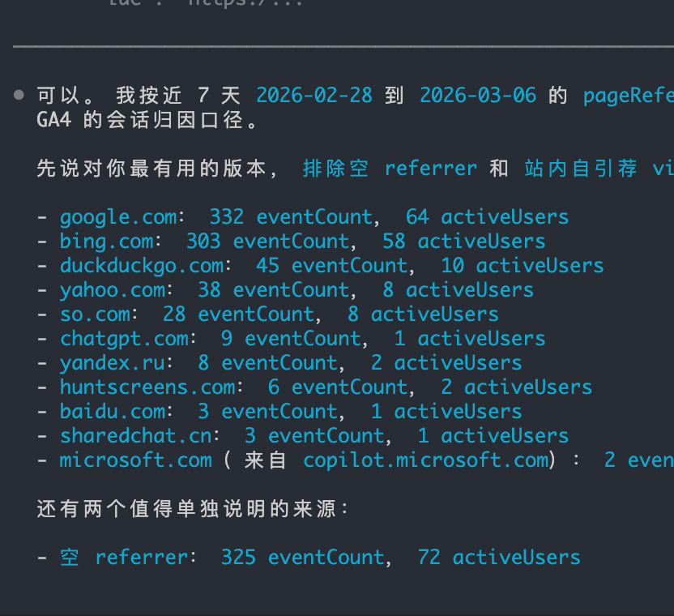Click the 站内自引荐 highlighted text
The width and height of the screenshot is (674, 616).
click(581, 169)
